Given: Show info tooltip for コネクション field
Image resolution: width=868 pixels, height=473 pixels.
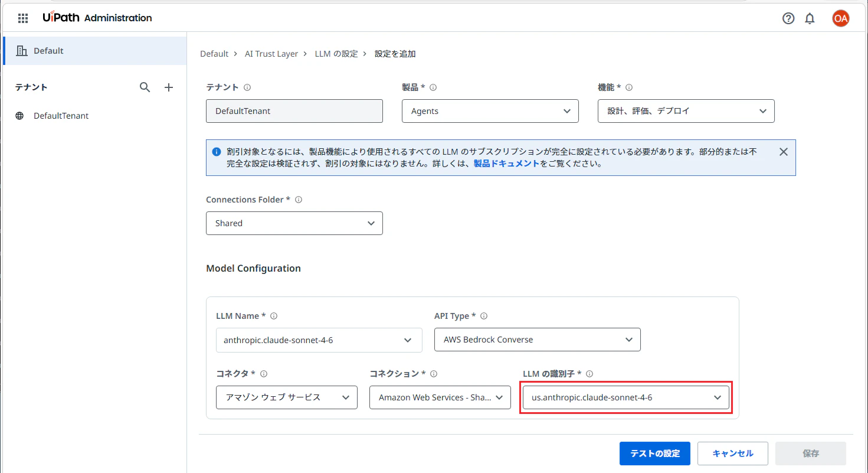Looking at the screenshot, I should pos(434,374).
